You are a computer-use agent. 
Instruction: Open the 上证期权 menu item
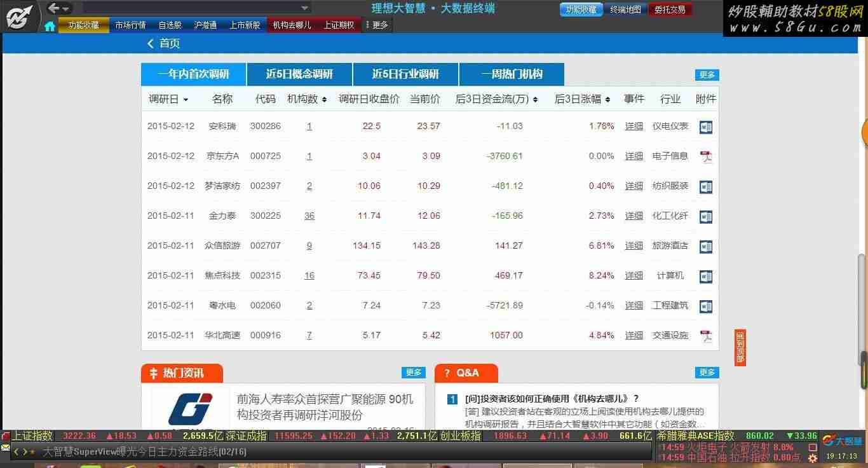pos(339,25)
